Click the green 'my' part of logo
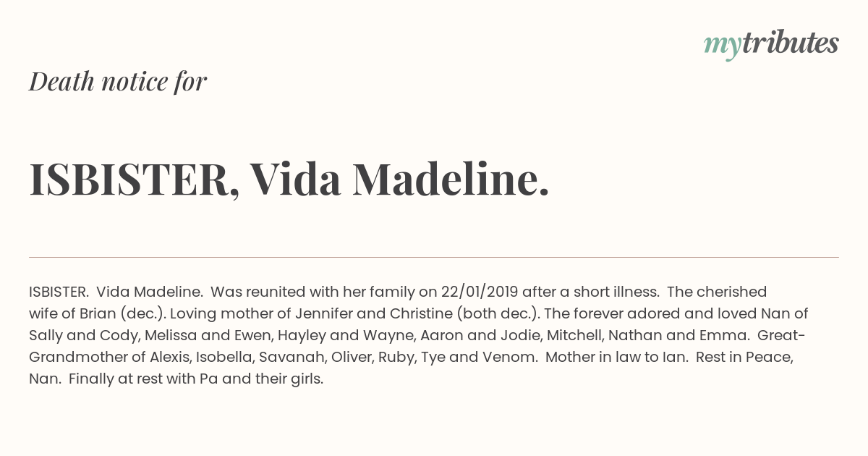 [x=722, y=46]
